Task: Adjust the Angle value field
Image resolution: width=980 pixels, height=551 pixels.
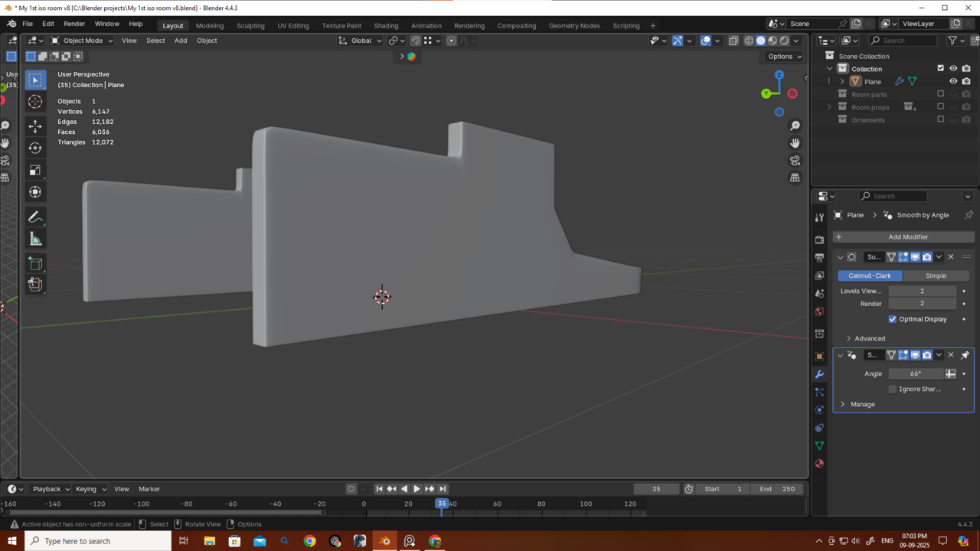Action: (x=916, y=374)
